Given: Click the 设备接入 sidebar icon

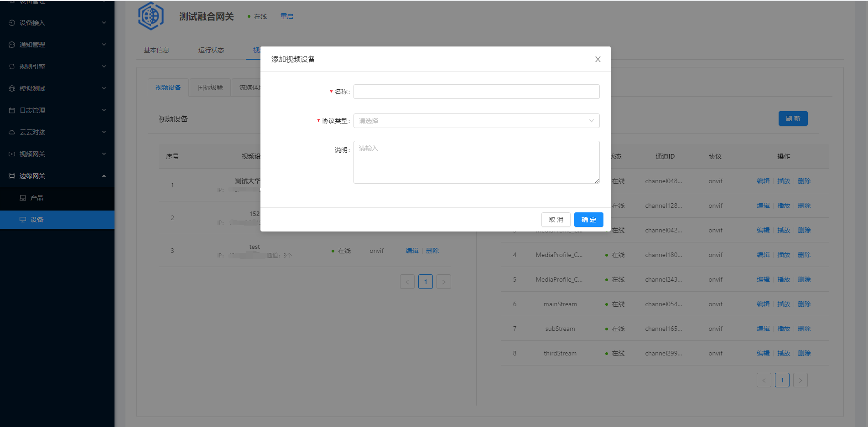Looking at the screenshot, I should [x=12, y=23].
